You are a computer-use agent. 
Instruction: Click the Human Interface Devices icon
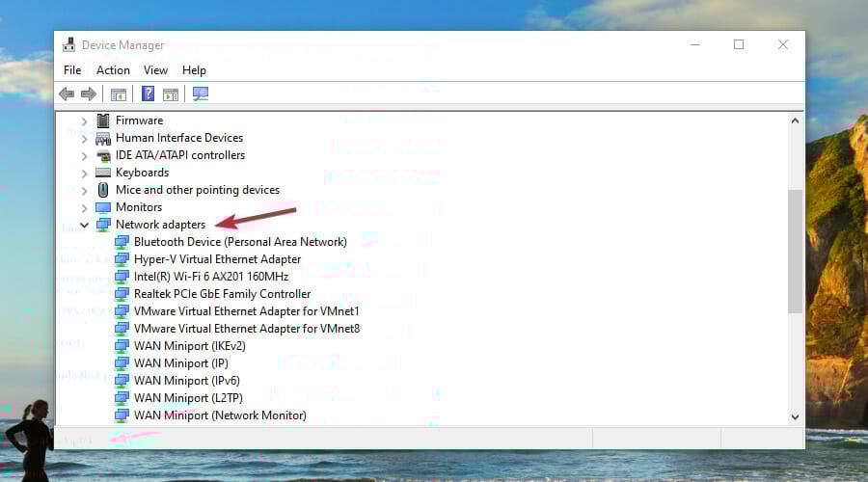103,138
